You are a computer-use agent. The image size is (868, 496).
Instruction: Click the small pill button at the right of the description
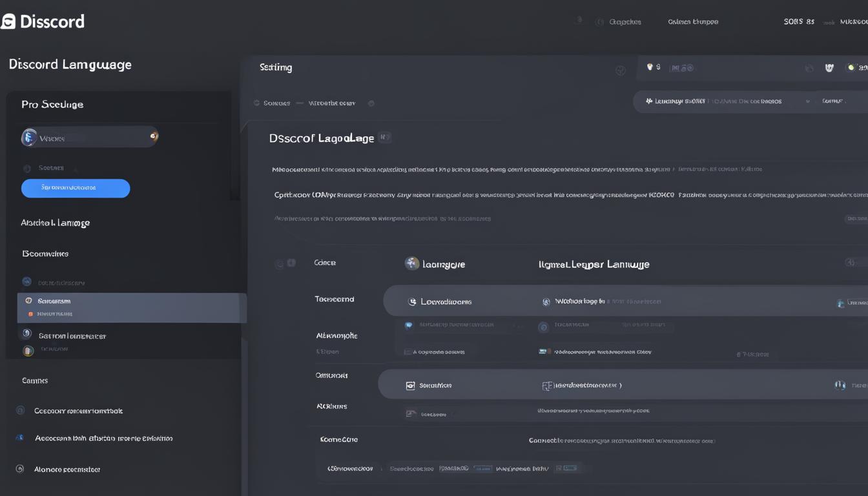pyautogui.click(x=855, y=219)
